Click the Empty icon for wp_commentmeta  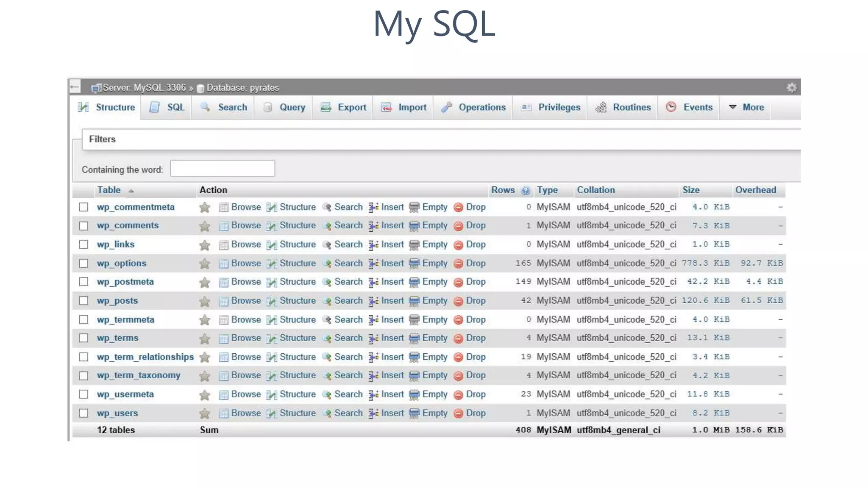(x=414, y=207)
